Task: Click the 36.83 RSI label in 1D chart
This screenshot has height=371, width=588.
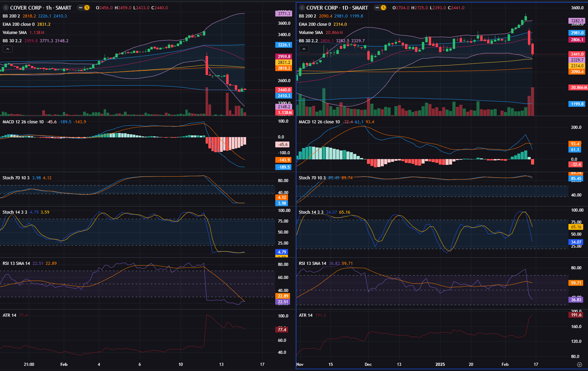Action: pos(576,300)
